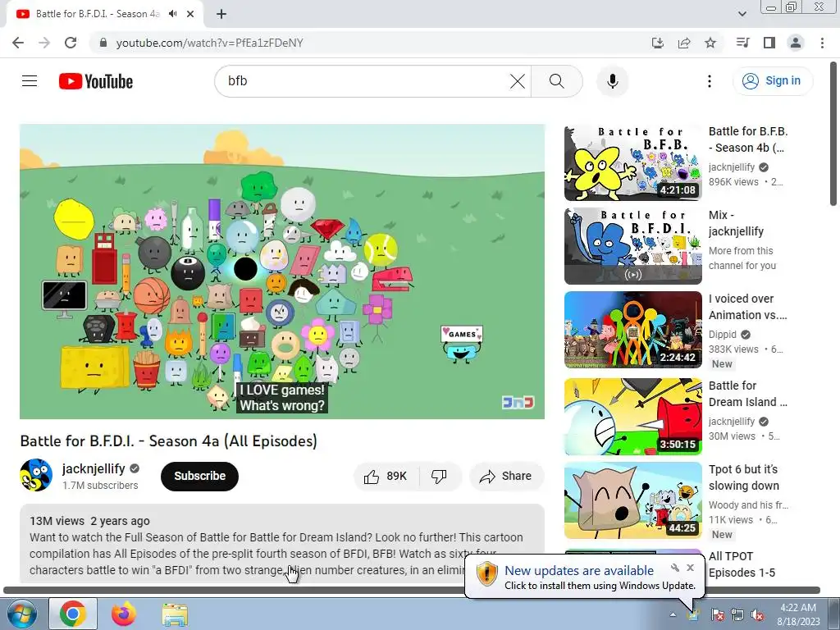Screen dimensions: 840x630
Task: Open Dippid channel name
Action: coord(722,335)
